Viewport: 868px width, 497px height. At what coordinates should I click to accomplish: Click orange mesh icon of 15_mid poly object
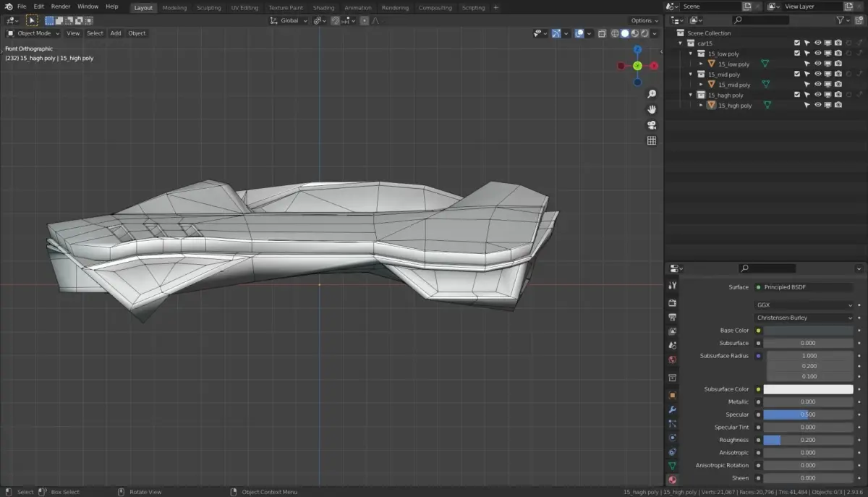(711, 85)
